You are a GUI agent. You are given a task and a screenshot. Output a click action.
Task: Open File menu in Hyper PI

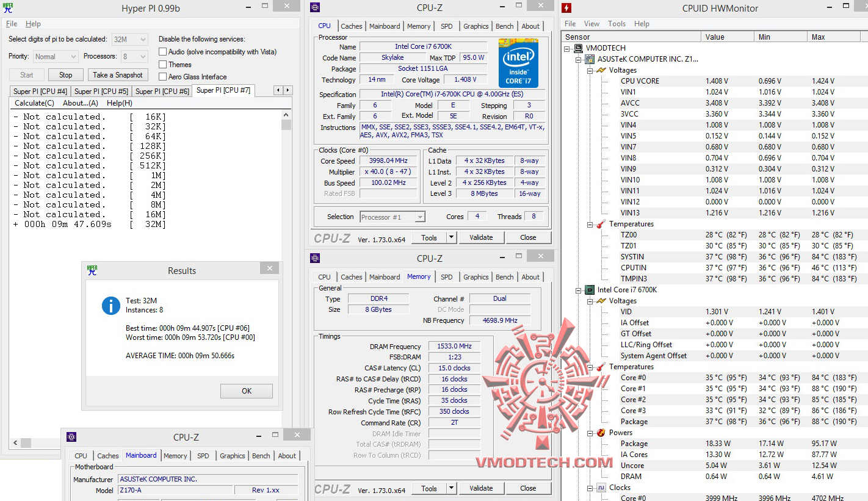click(12, 24)
